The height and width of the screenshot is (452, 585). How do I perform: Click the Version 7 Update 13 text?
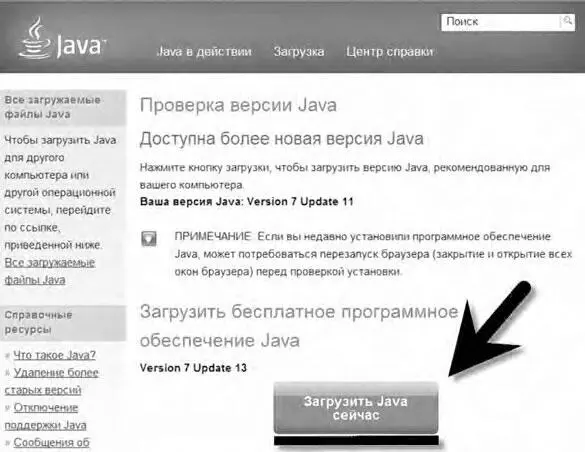pyautogui.click(x=193, y=368)
